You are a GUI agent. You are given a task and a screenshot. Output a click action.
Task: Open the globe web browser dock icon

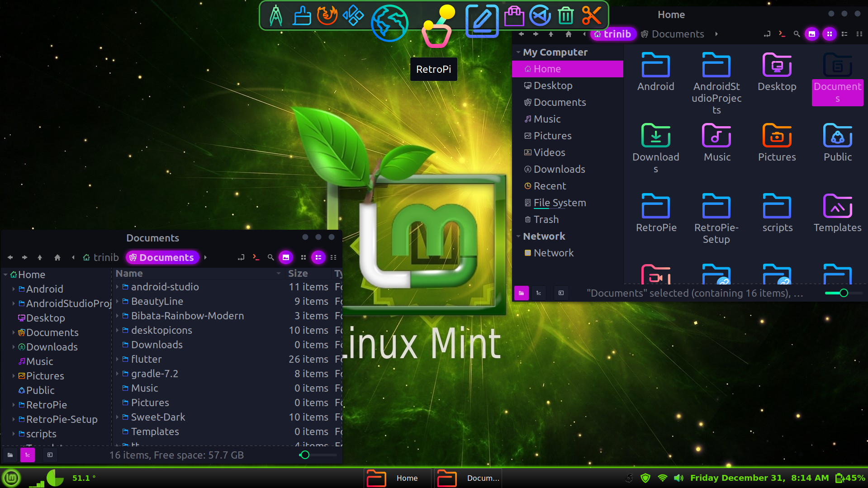pyautogui.click(x=389, y=23)
